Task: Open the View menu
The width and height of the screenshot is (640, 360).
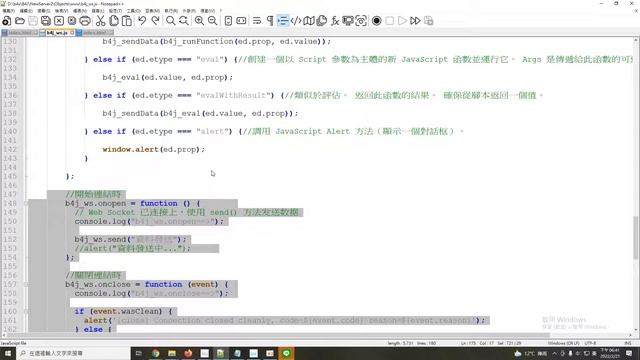Action: tap(62, 11)
